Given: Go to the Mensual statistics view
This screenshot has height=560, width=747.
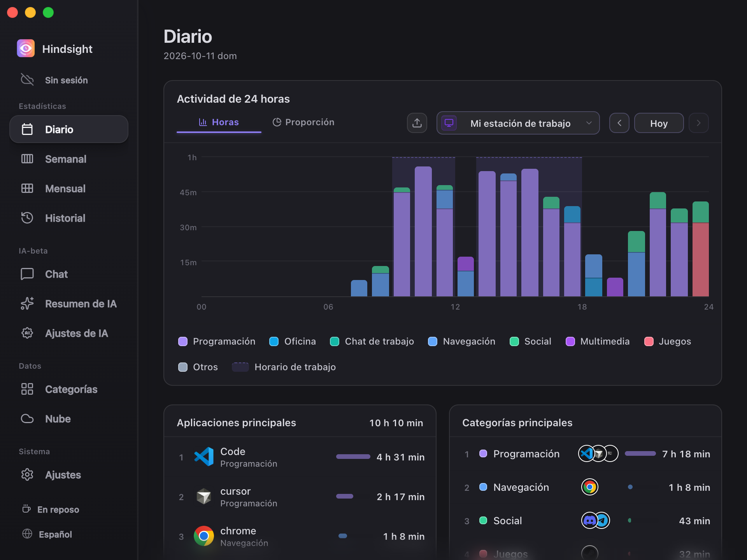Looking at the screenshot, I should pyautogui.click(x=69, y=188).
